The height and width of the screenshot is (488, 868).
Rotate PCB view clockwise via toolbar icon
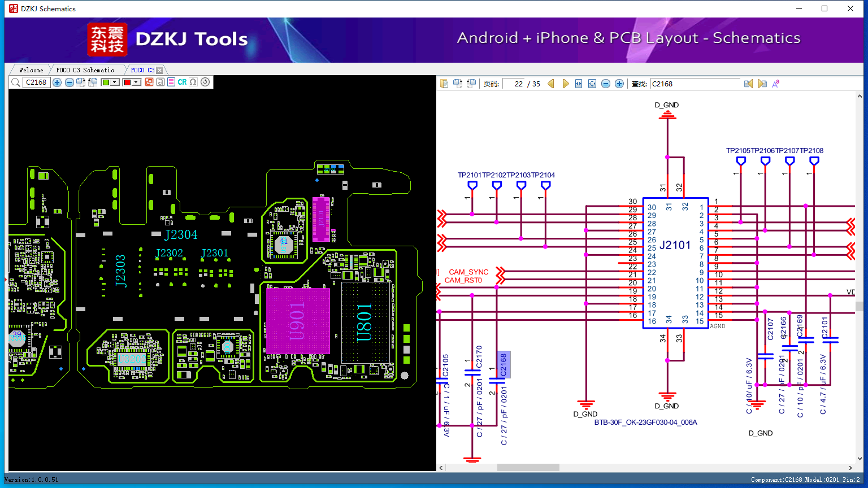pos(81,82)
